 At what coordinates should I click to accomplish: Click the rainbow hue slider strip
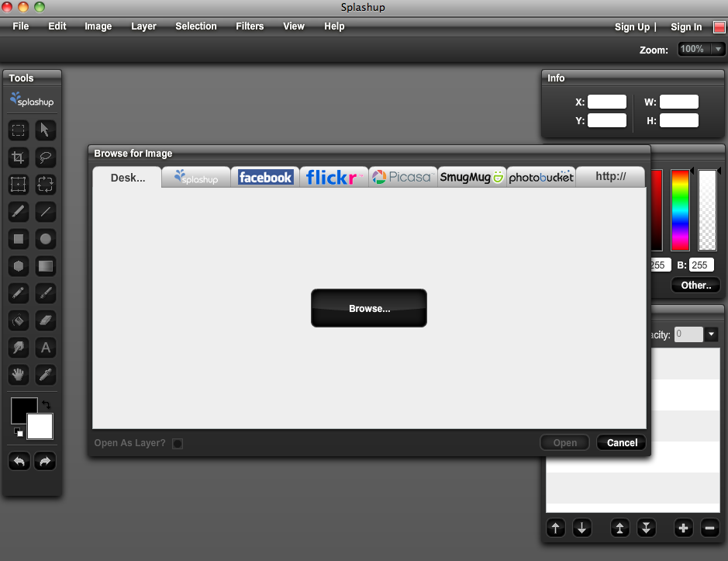[680, 210]
